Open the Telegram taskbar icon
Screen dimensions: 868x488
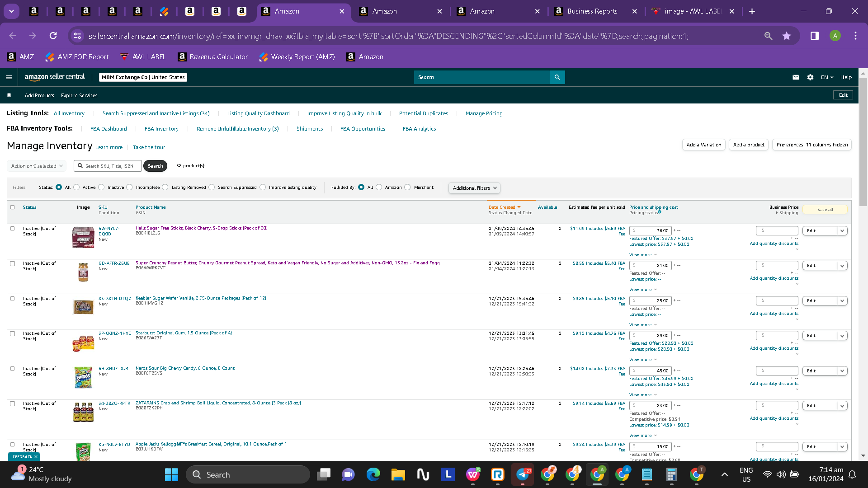click(523, 474)
